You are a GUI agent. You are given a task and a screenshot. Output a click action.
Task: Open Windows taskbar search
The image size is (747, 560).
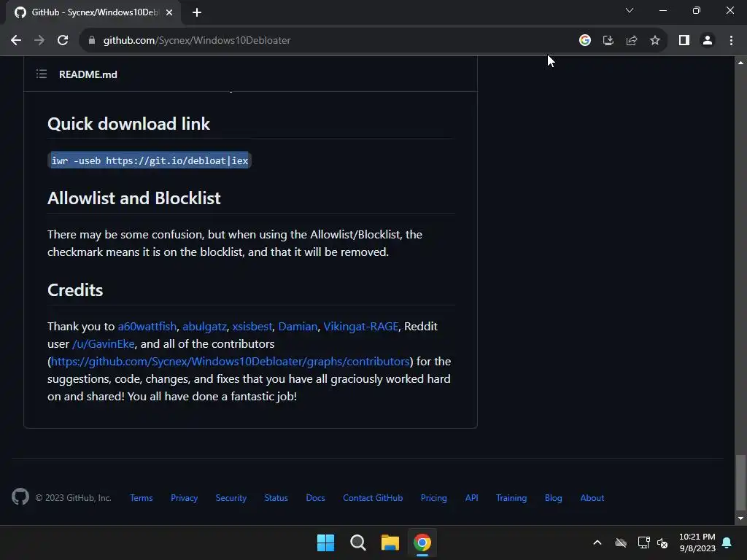357,542
